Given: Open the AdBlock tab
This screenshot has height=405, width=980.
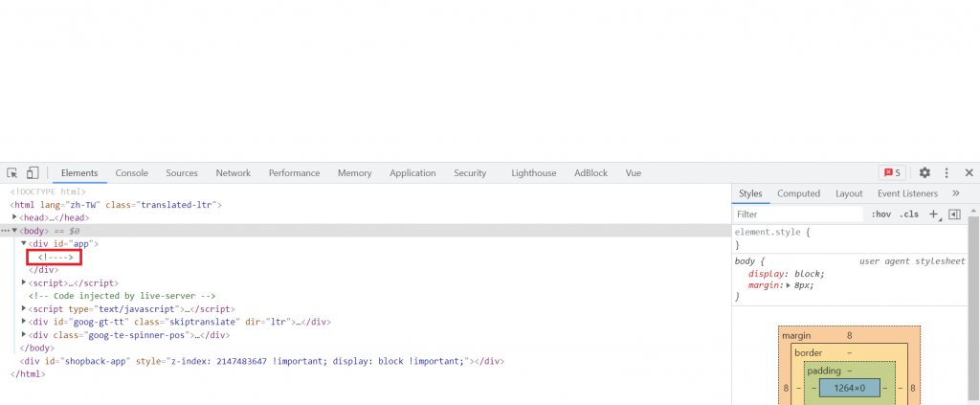Looking at the screenshot, I should pyautogui.click(x=590, y=173).
